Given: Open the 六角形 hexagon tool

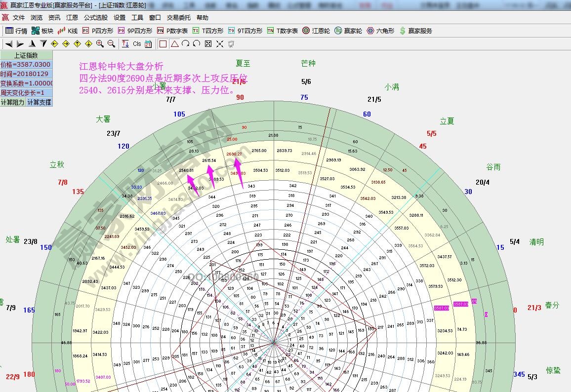Looking at the screenshot, I should pos(380,31).
